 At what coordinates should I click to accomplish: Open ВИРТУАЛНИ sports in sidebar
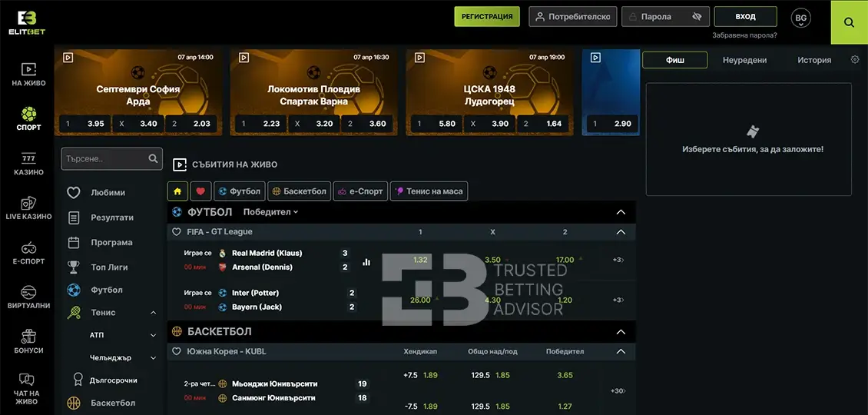(28, 297)
